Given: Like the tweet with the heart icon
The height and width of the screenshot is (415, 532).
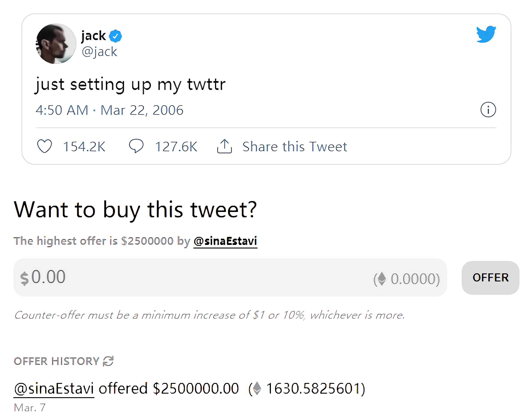Looking at the screenshot, I should (x=44, y=146).
